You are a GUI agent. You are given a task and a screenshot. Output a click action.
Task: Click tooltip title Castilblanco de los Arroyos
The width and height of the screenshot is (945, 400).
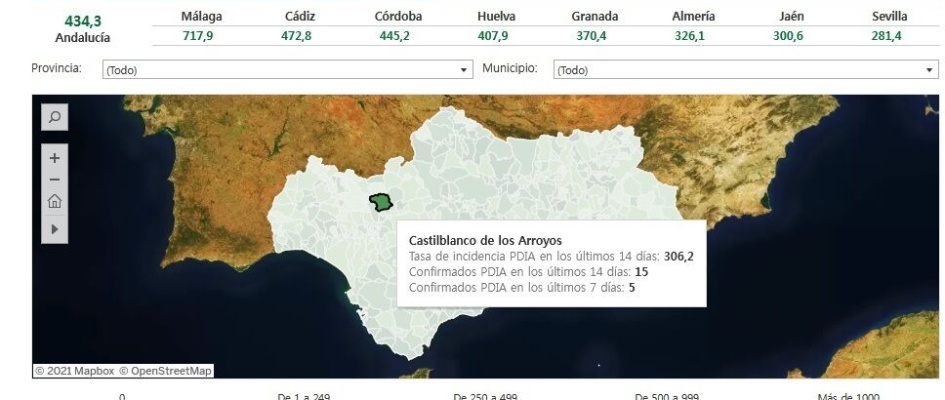[x=485, y=241]
